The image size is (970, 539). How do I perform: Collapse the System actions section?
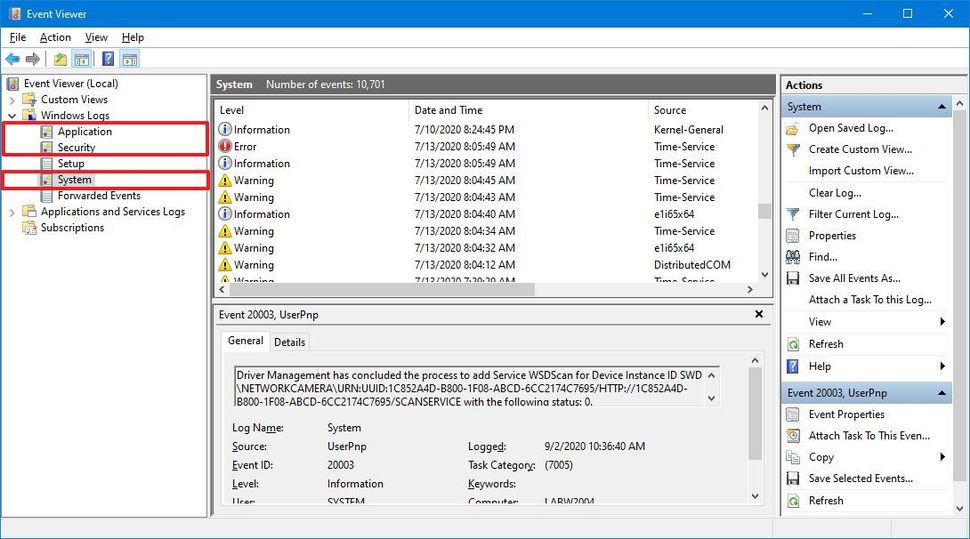[942, 107]
